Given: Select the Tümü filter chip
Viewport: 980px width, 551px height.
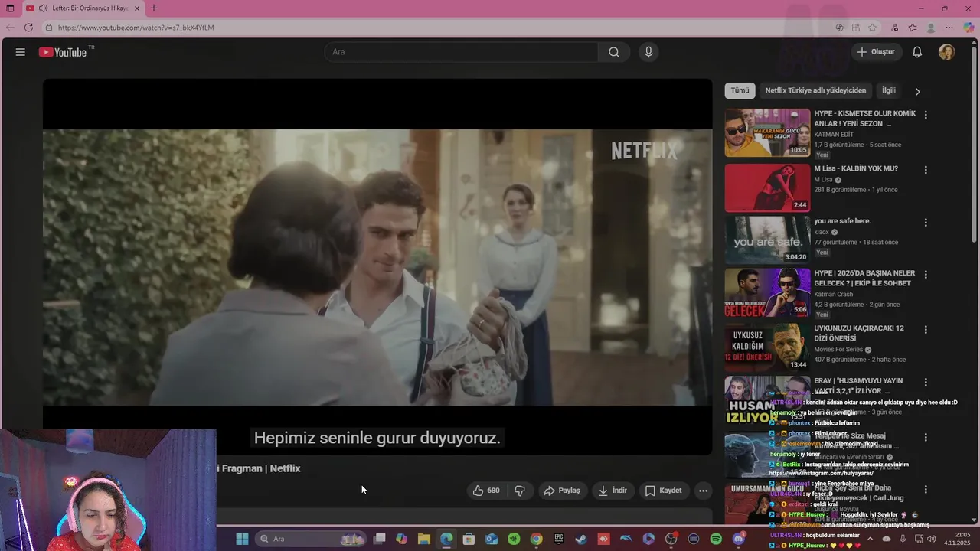Looking at the screenshot, I should pos(740,90).
